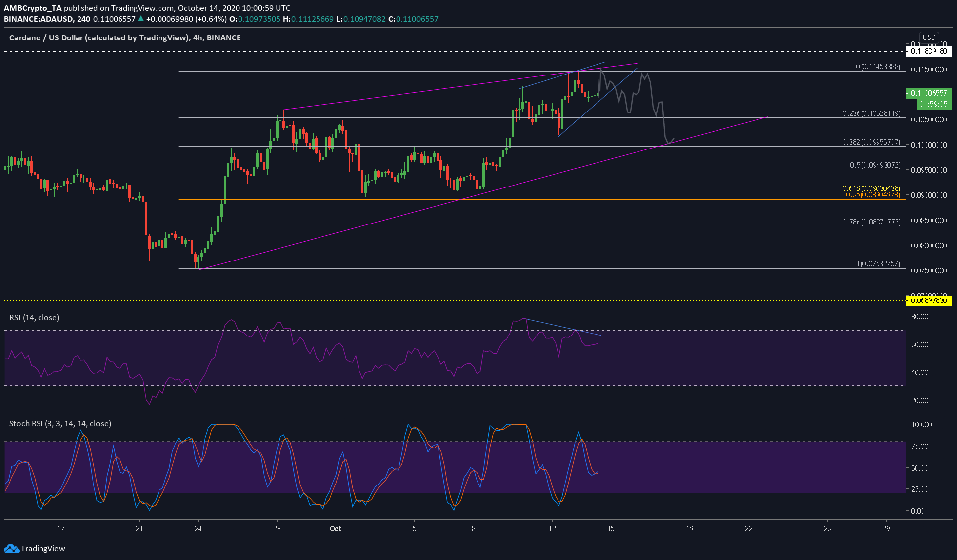Click the Fibonacci 0 (0.11453388) level label

pos(877,67)
